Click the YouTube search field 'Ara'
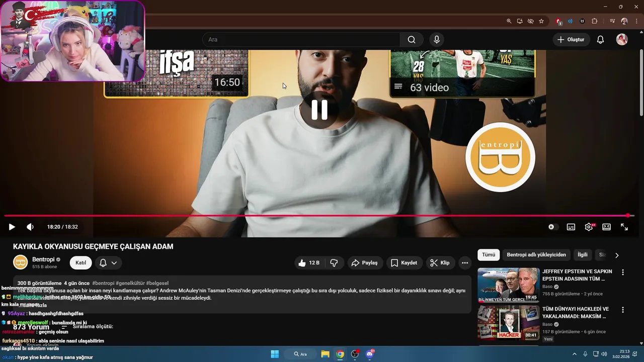The width and height of the screenshot is (644, 362). tap(301, 40)
